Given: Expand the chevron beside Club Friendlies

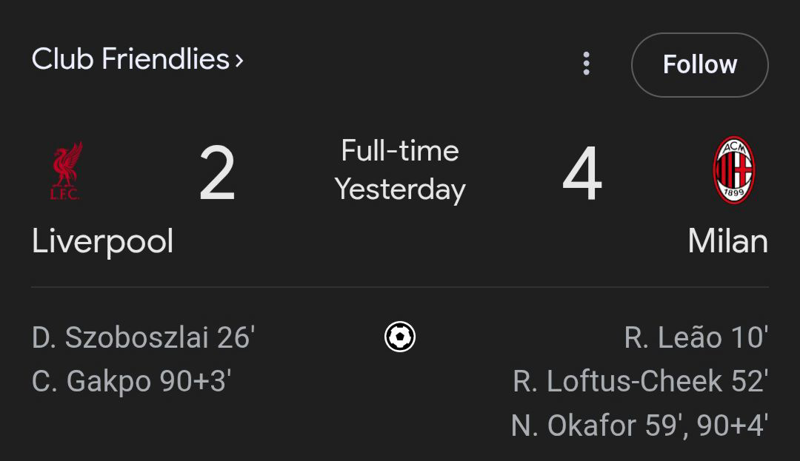Looking at the screenshot, I should point(239,61).
